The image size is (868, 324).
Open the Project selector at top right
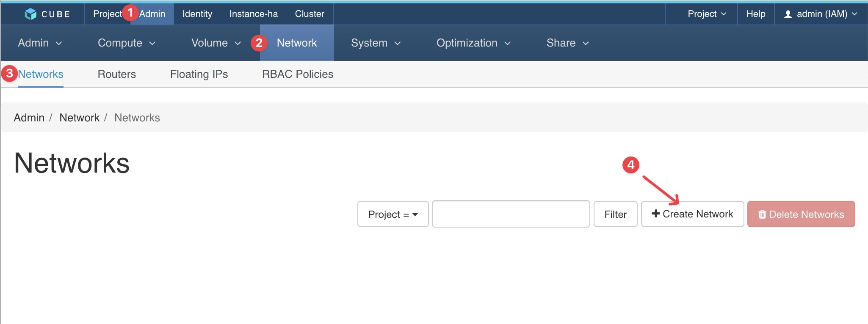pos(707,14)
